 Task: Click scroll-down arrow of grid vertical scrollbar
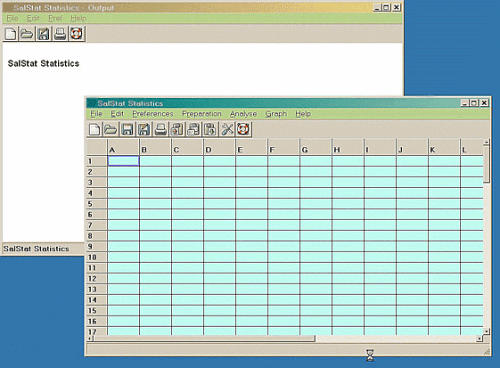pos(487,332)
